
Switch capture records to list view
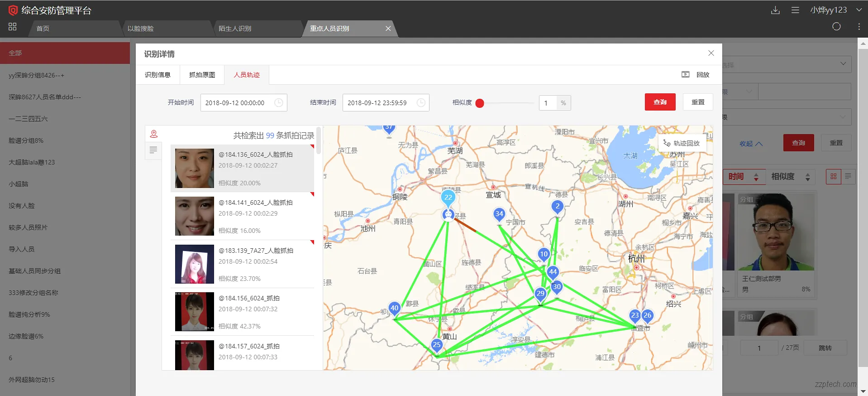(153, 150)
